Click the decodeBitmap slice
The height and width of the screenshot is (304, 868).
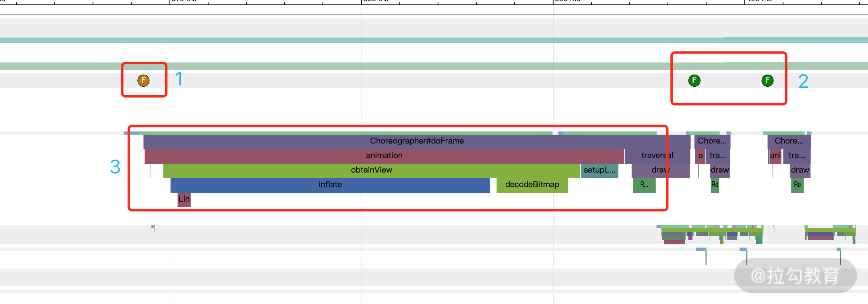click(x=532, y=185)
